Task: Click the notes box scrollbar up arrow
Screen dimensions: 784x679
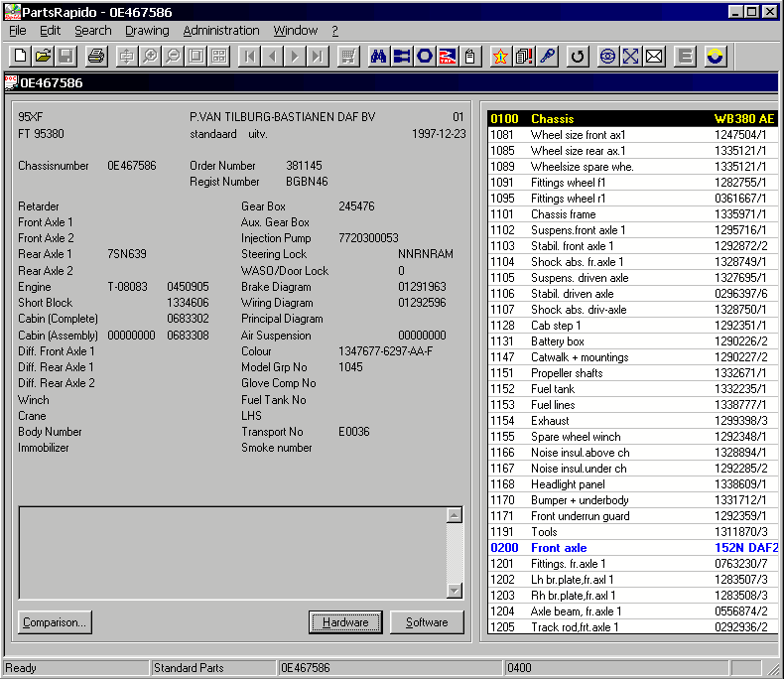Action: tap(454, 515)
